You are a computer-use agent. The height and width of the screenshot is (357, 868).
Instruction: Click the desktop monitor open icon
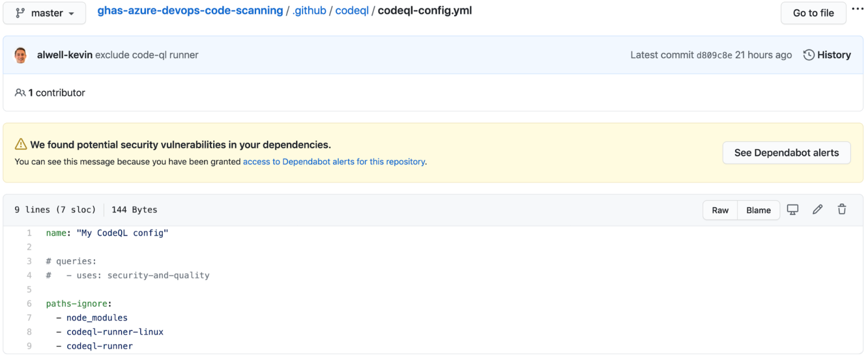click(793, 210)
